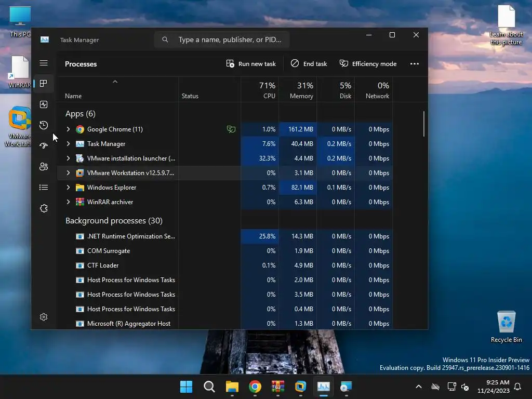Click the process search input field
532x399 pixels.
tap(222, 39)
